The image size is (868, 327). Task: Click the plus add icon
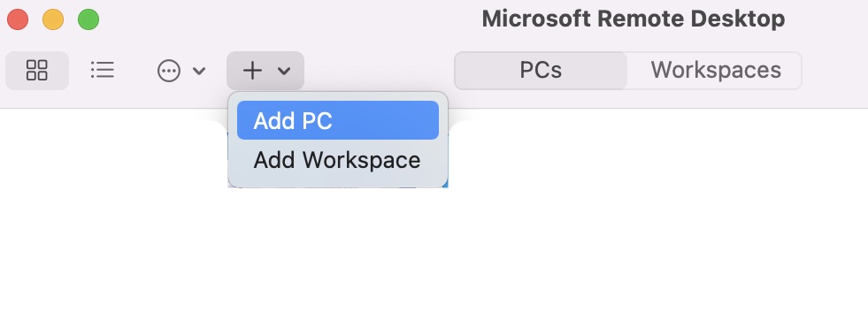(252, 71)
